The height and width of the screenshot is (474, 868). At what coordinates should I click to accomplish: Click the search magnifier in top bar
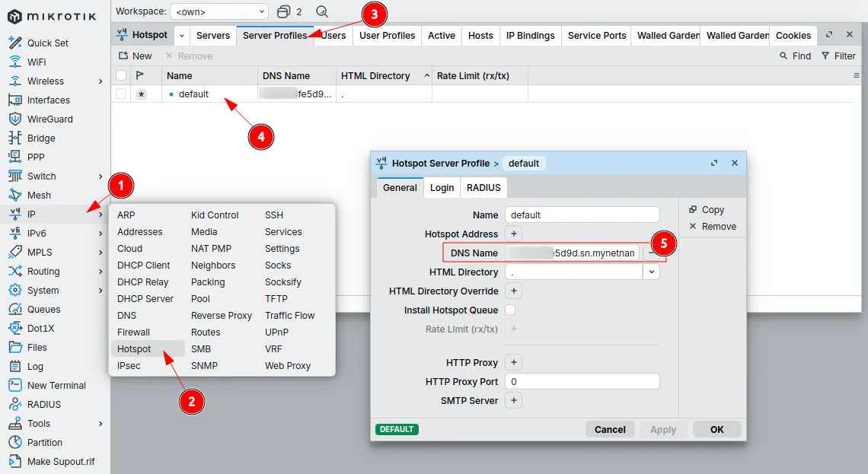click(x=321, y=11)
